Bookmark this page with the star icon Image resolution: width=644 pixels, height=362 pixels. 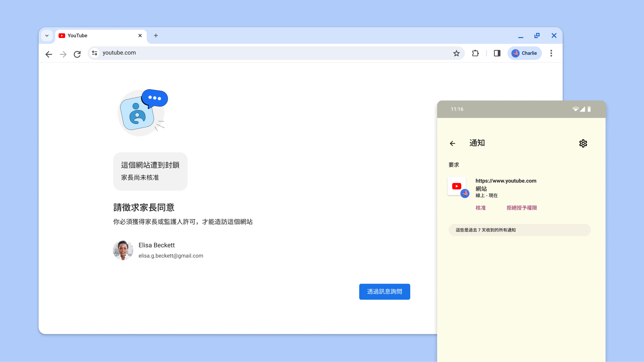click(x=456, y=53)
